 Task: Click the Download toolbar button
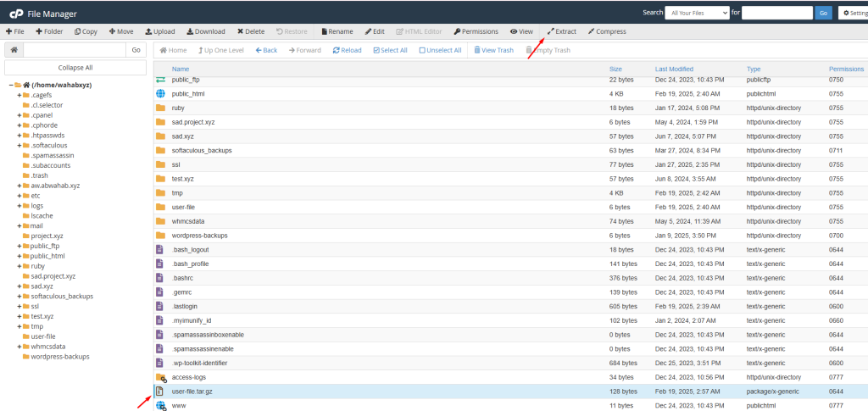click(205, 31)
